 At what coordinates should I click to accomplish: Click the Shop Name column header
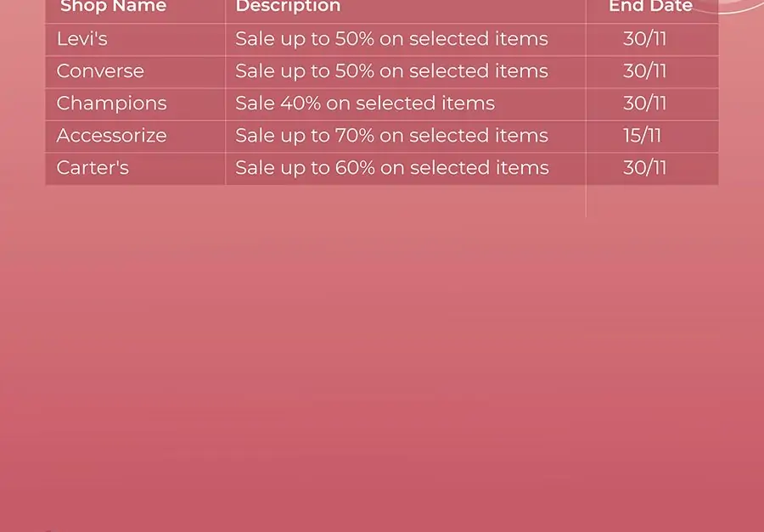coord(113,6)
